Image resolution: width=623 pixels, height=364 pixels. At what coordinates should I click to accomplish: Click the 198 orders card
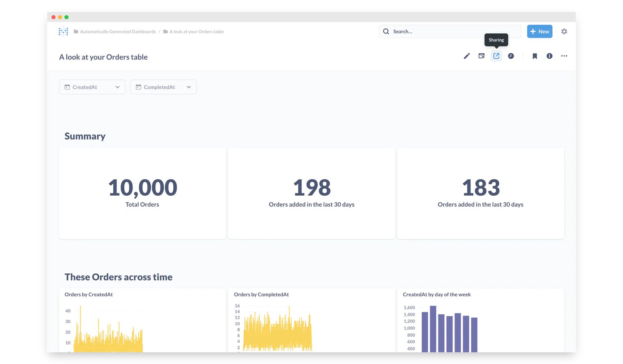click(x=311, y=193)
